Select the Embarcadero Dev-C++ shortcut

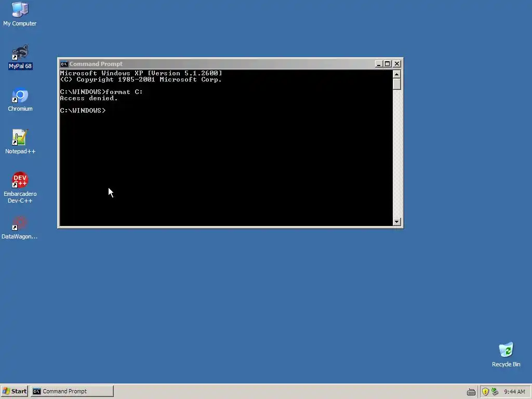coord(20,187)
